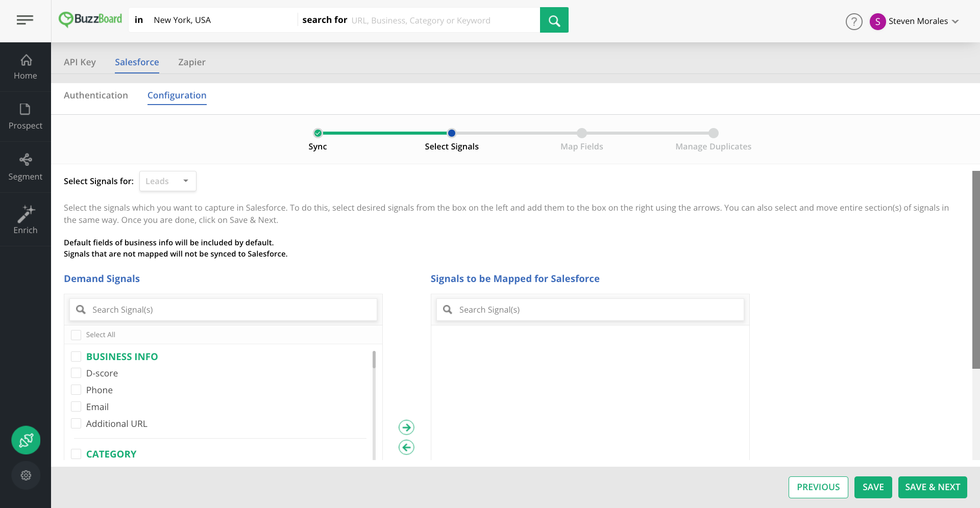Click the SAVE button
The image size is (980, 508).
(x=873, y=487)
